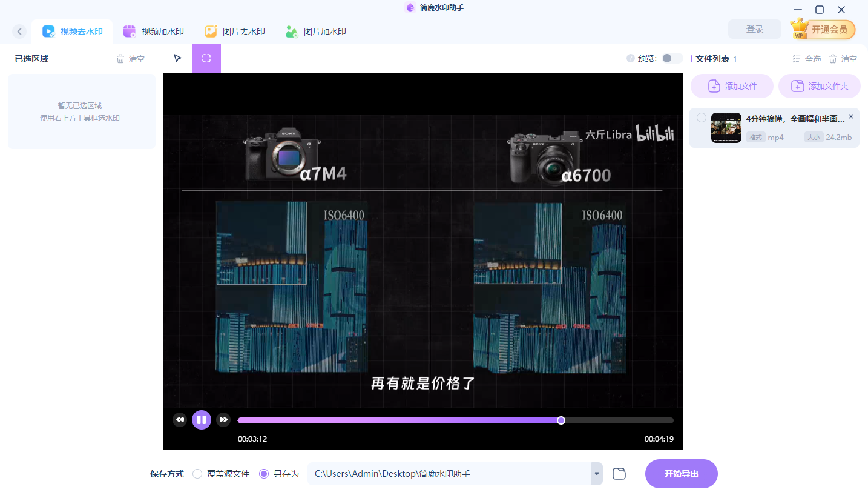Viewport: 868px width, 498px height.
Task: Select the pointer arrow tool
Action: 177,58
